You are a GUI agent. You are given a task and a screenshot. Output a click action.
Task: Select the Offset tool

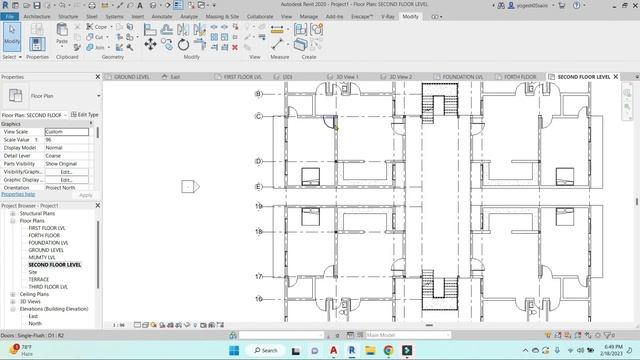click(x=167, y=29)
